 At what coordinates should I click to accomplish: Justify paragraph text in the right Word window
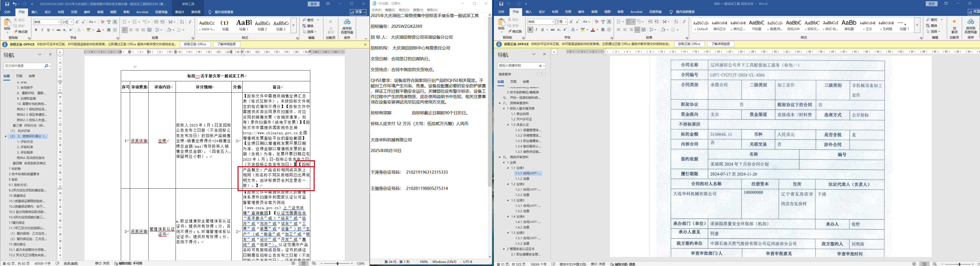tap(638, 30)
